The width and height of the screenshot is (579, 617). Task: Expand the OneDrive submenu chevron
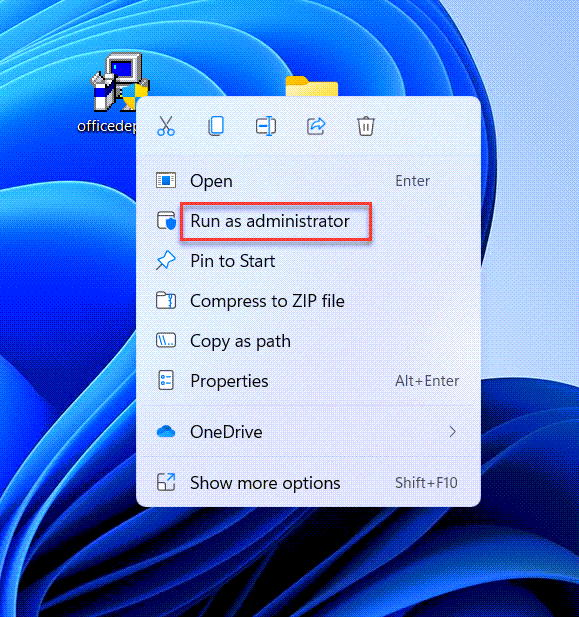click(453, 432)
